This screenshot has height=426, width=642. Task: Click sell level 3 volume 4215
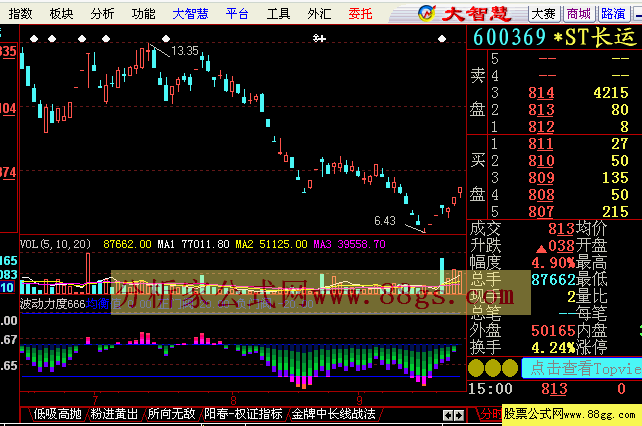tap(611, 93)
